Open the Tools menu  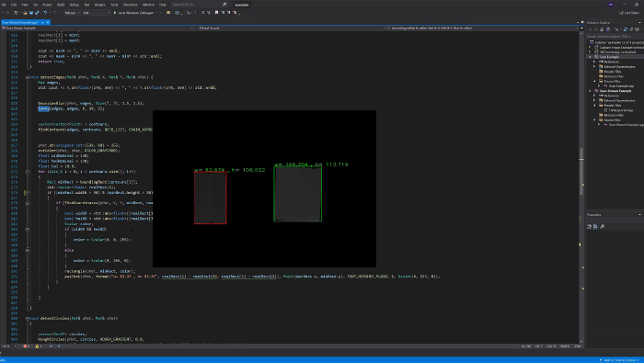tap(114, 5)
